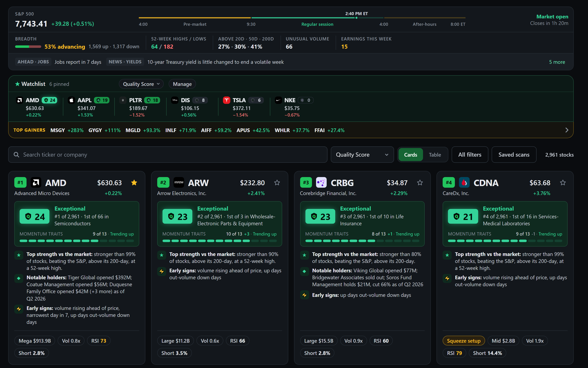The image size is (588, 368).
Task: Click the PLTR logo in watchlist
Action: 123,100
